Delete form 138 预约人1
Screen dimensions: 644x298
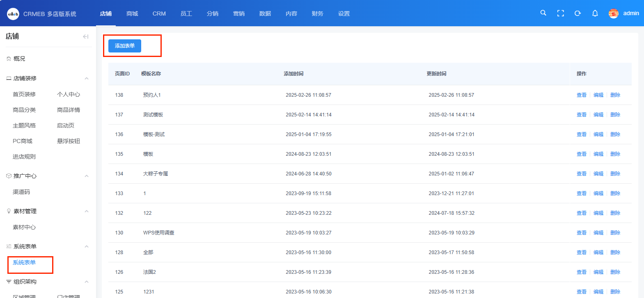pyautogui.click(x=615, y=95)
